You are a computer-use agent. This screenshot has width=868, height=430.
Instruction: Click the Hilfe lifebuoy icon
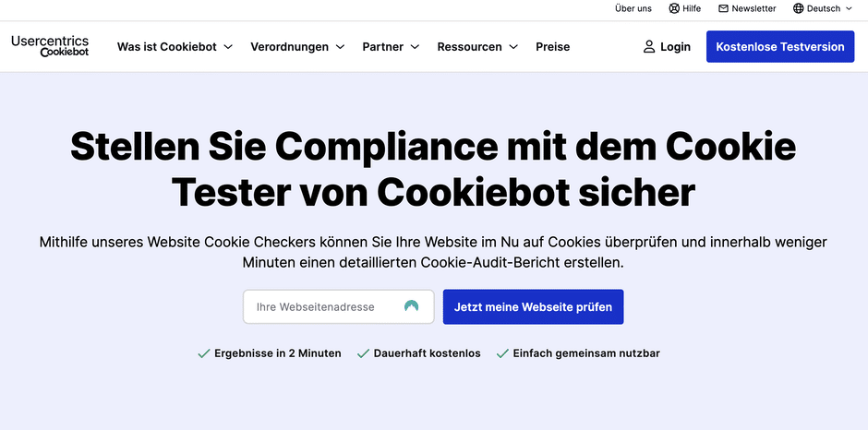click(674, 8)
